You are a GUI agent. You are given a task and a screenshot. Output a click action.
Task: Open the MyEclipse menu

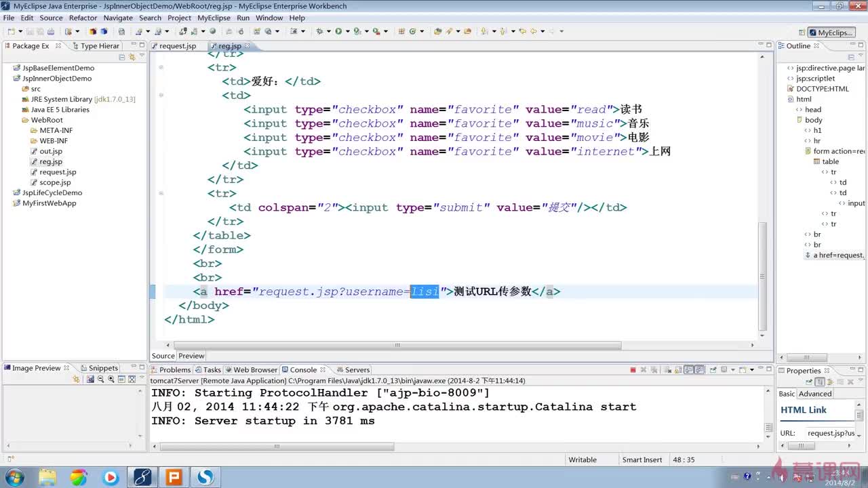pyautogui.click(x=214, y=18)
